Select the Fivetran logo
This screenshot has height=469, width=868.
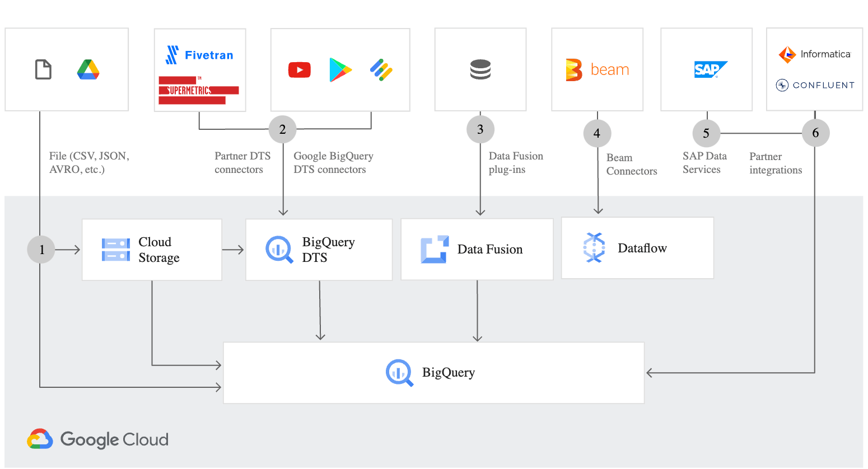tap(199, 55)
